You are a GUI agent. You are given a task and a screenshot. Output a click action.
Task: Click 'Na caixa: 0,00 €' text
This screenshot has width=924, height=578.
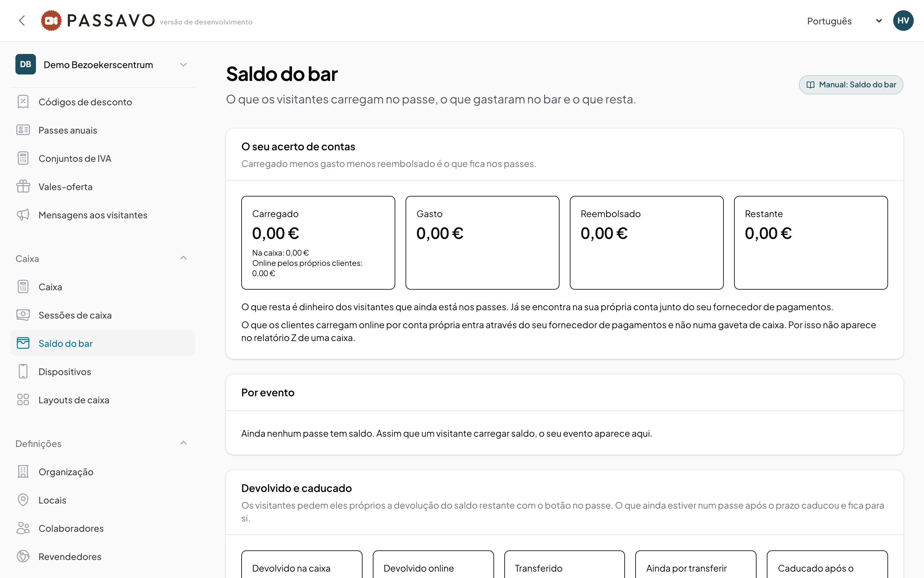280,253
